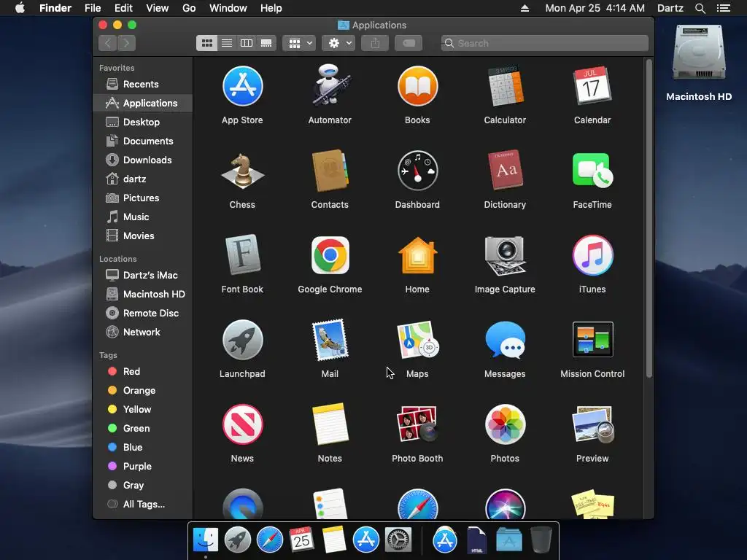Click the Share toolbar button
Image resolution: width=747 pixels, height=560 pixels.
point(375,43)
